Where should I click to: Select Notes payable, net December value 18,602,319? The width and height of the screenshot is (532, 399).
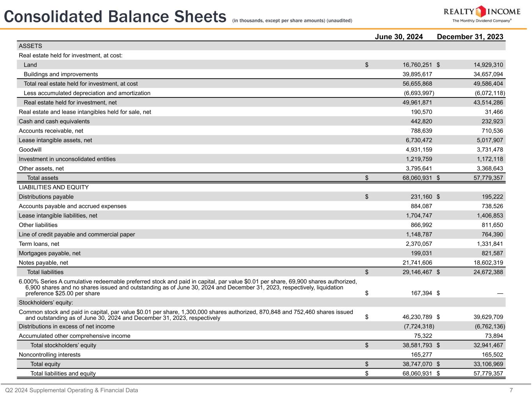[484, 263]
